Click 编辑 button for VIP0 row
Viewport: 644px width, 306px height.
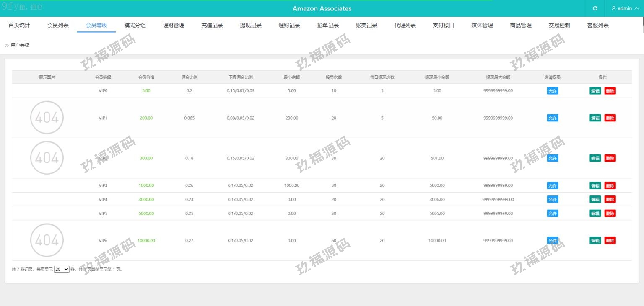coord(595,91)
